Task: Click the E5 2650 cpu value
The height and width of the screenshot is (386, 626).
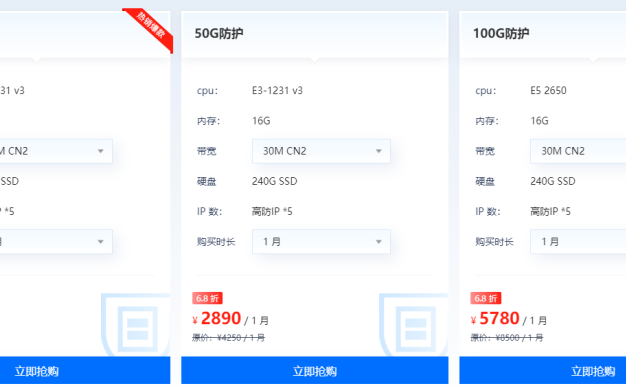Action: pyautogui.click(x=548, y=91)
